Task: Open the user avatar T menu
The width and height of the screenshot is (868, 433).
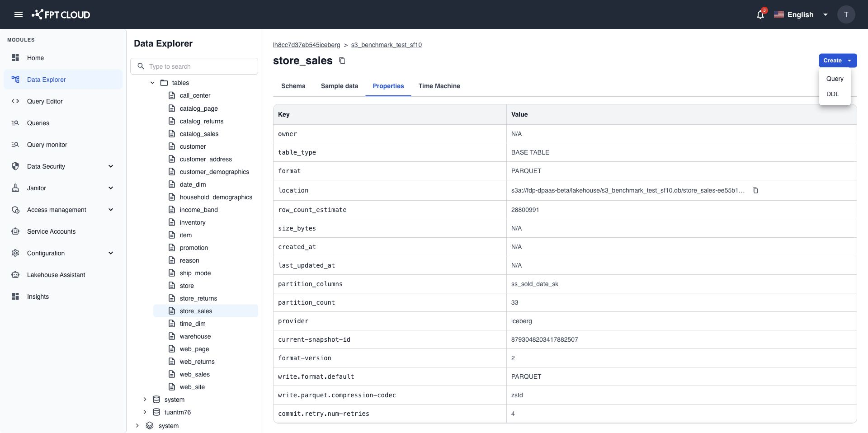Action: [846, 14]
